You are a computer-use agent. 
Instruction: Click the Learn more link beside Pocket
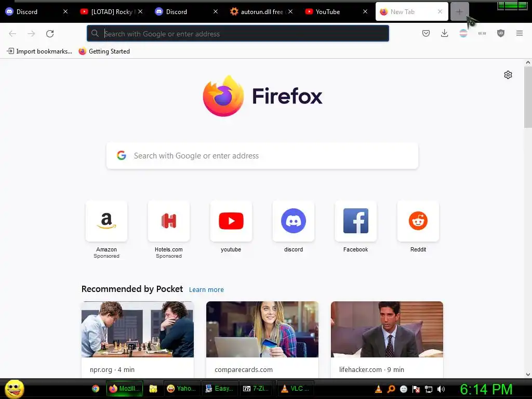click(206, 290)
